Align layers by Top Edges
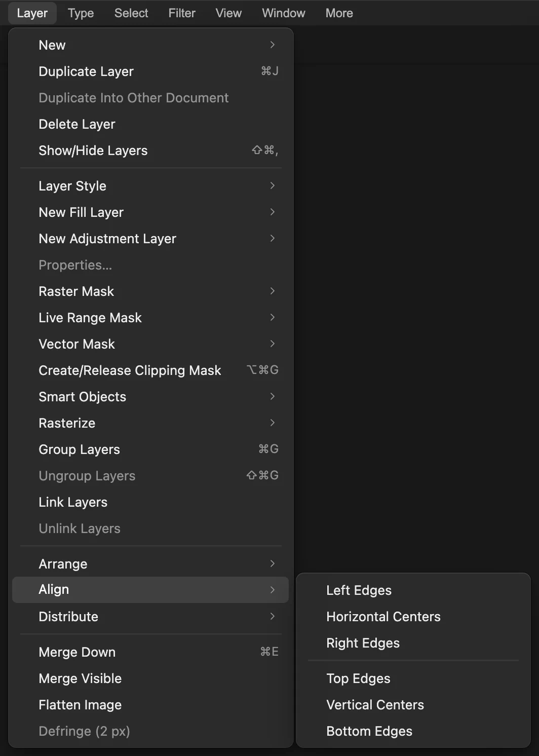 tap(413, 678)
